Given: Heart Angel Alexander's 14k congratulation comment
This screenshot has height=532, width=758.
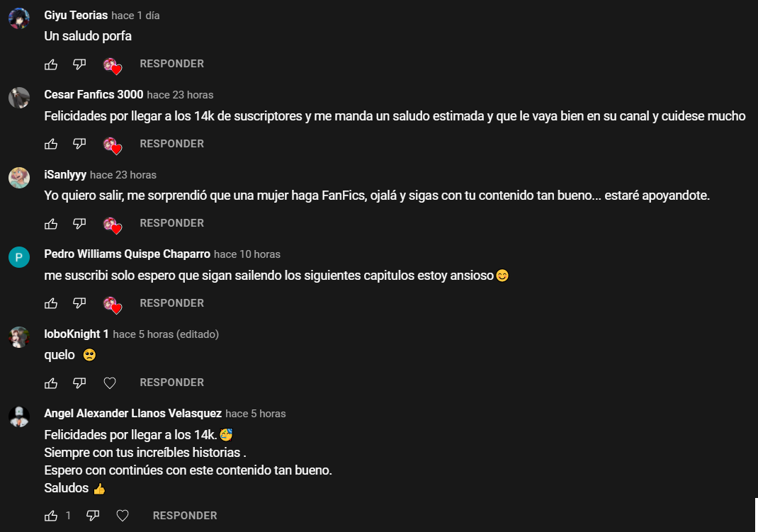Looking at the screenshot, I should click(123, 516).
